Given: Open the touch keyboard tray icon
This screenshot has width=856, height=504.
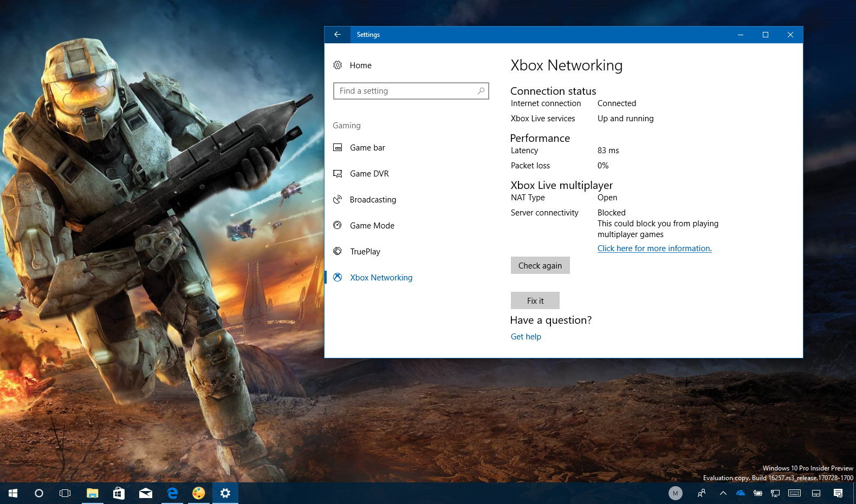Looking at the screenshot, I should [x=794, y=493].
